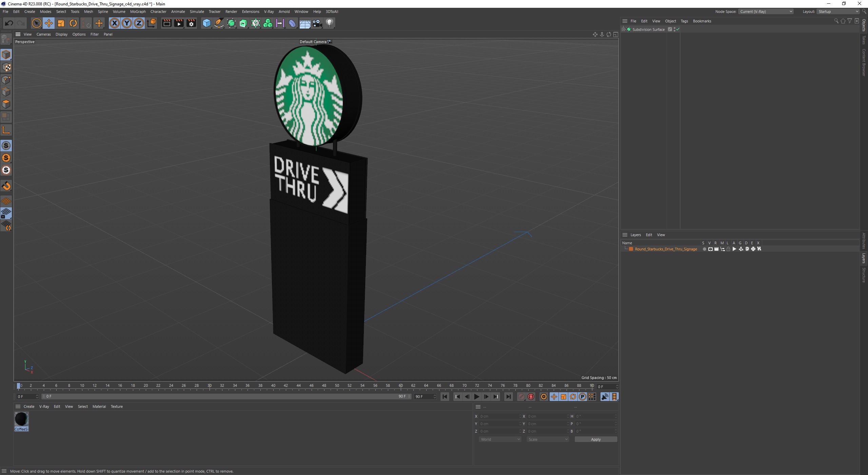Open the Spline Pen tool
The height and width of the screenshot is (475, 868).
219,23
